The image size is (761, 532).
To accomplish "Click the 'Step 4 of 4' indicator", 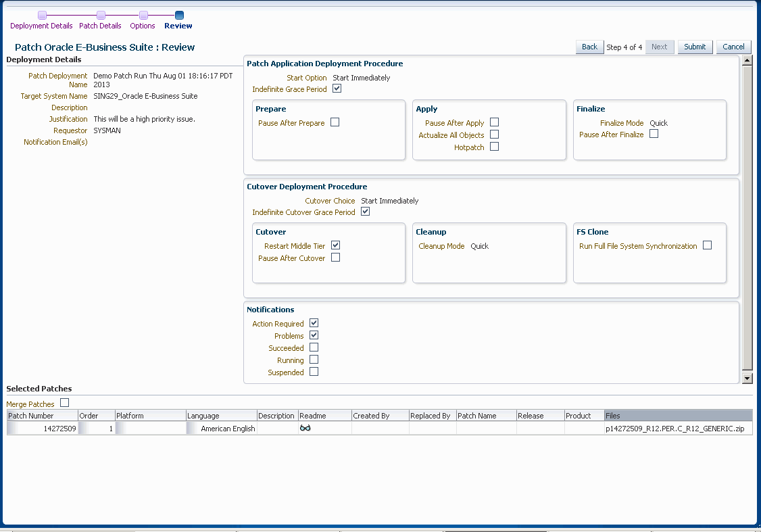I will (624, 47).
